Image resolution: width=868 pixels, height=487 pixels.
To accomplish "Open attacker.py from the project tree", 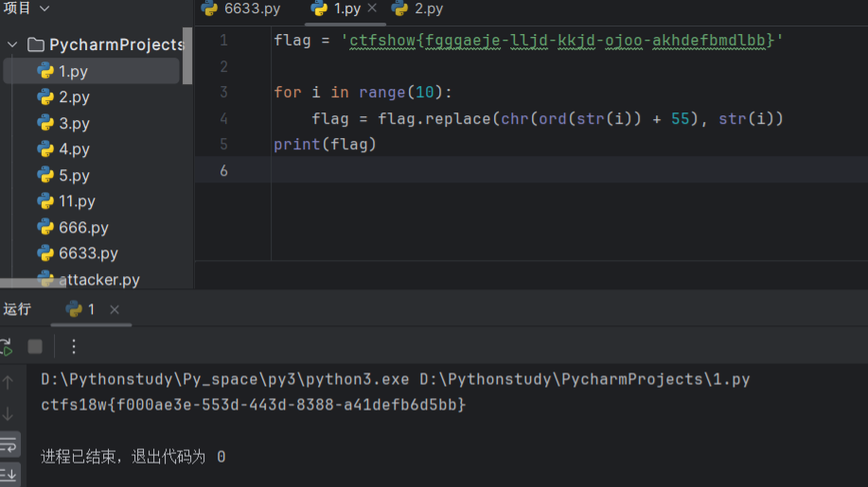I will (99, 280).
